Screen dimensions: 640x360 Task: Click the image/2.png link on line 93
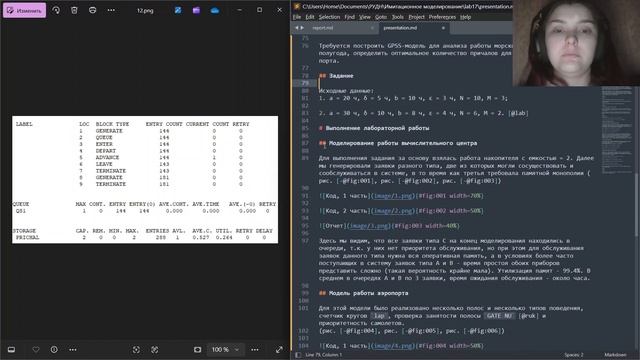click(x=392, y=211)
